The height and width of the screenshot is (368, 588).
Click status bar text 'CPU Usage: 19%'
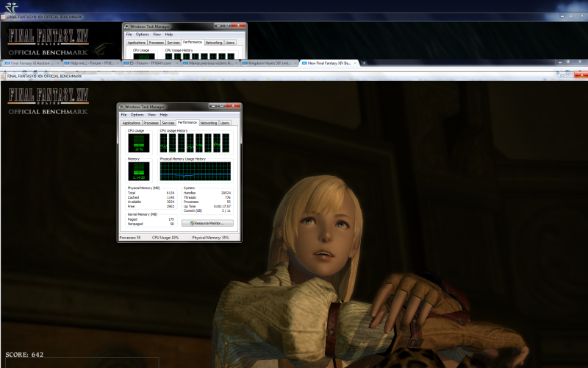(165, 238)
